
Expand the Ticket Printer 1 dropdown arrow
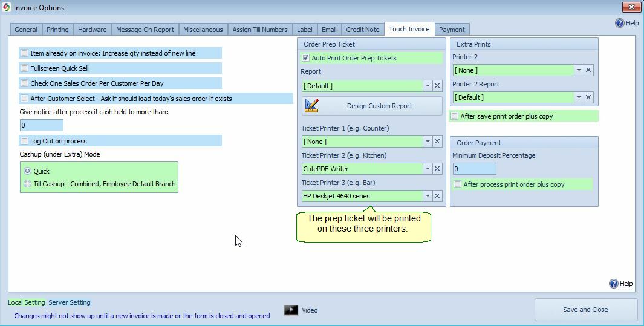(x=428, y=142)
